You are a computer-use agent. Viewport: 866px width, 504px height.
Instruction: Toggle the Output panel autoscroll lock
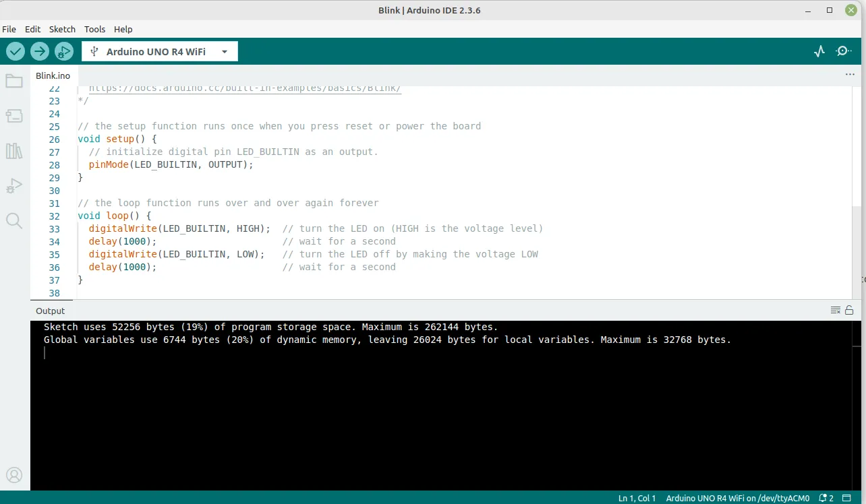tap(848, 310)
